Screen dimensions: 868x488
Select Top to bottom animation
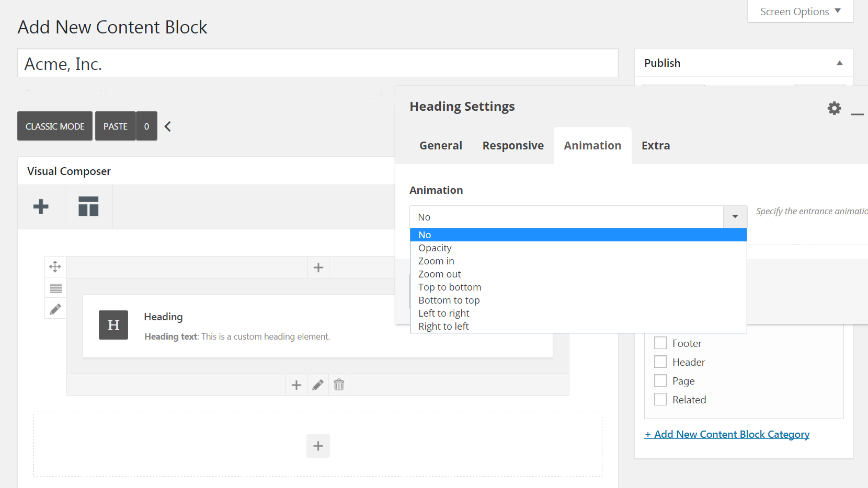[578, 287]
